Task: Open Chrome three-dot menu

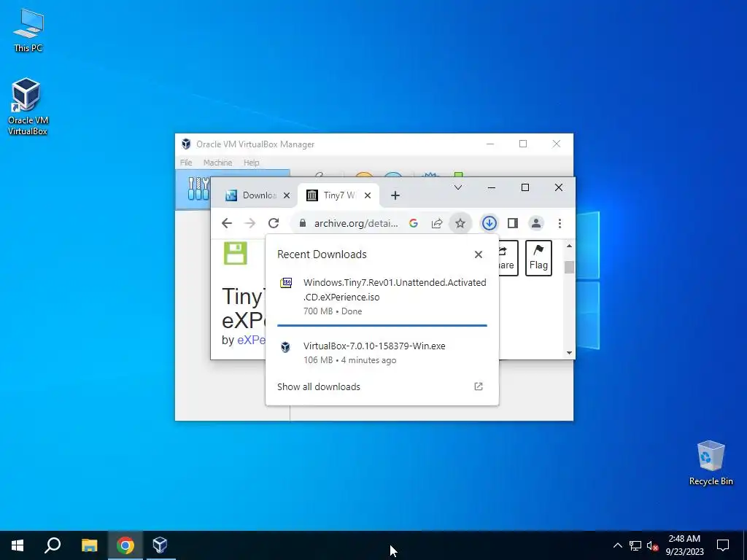Action: (560, 223)
